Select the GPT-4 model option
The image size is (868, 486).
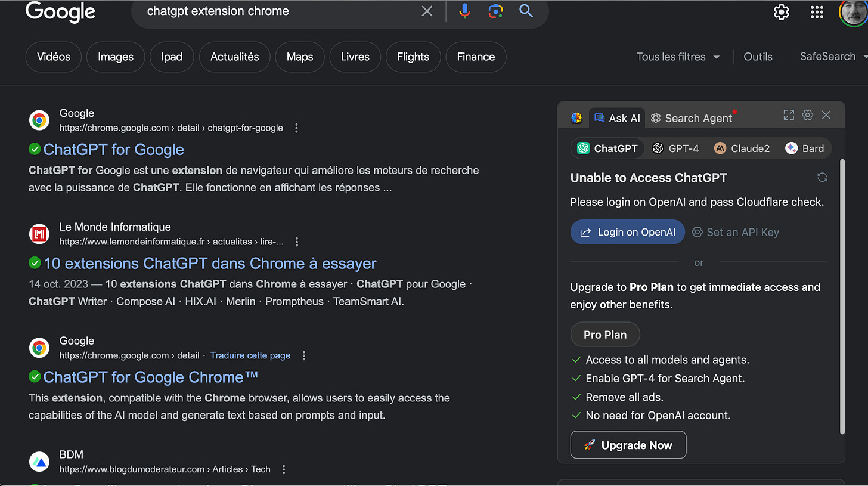click(x=675, y=148)
